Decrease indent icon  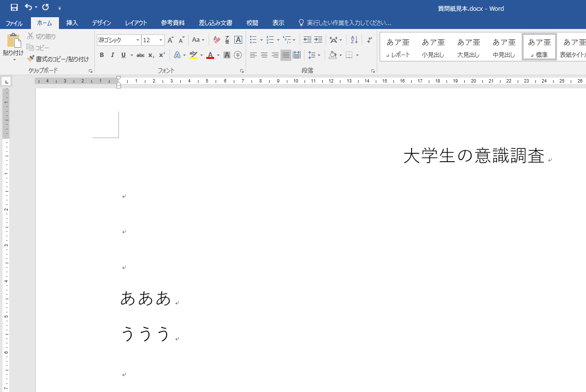coord(307,40)
